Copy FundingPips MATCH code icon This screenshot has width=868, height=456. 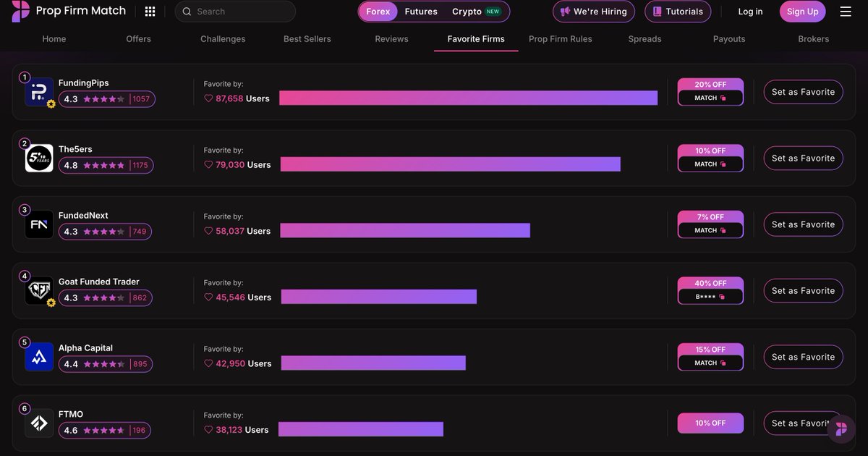[x=723, y=98]
